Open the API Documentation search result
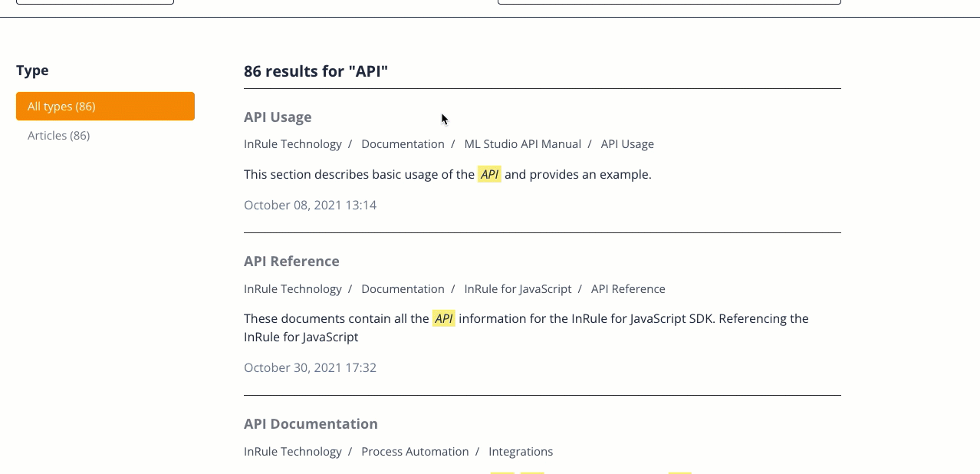 point(311,423)
